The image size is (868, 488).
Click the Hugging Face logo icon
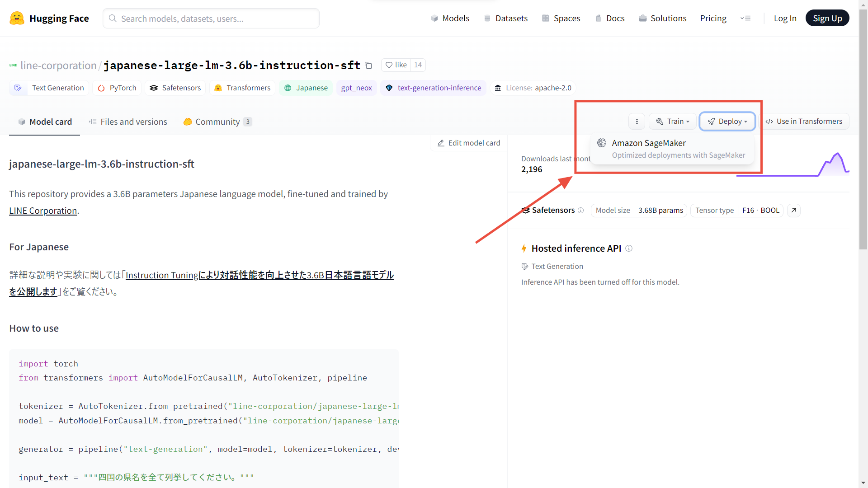tap(17, 18)
